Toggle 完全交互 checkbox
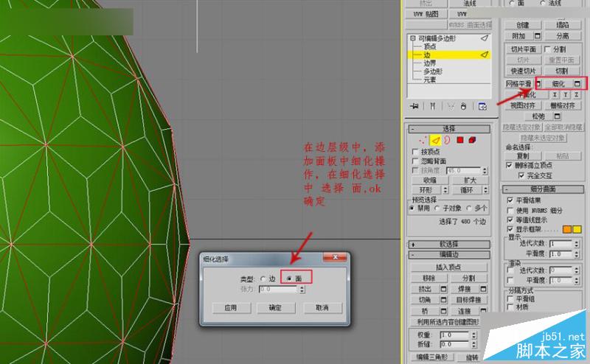Image resolution: width=590 pixels, height=364 pixels. tap(521, 175)
